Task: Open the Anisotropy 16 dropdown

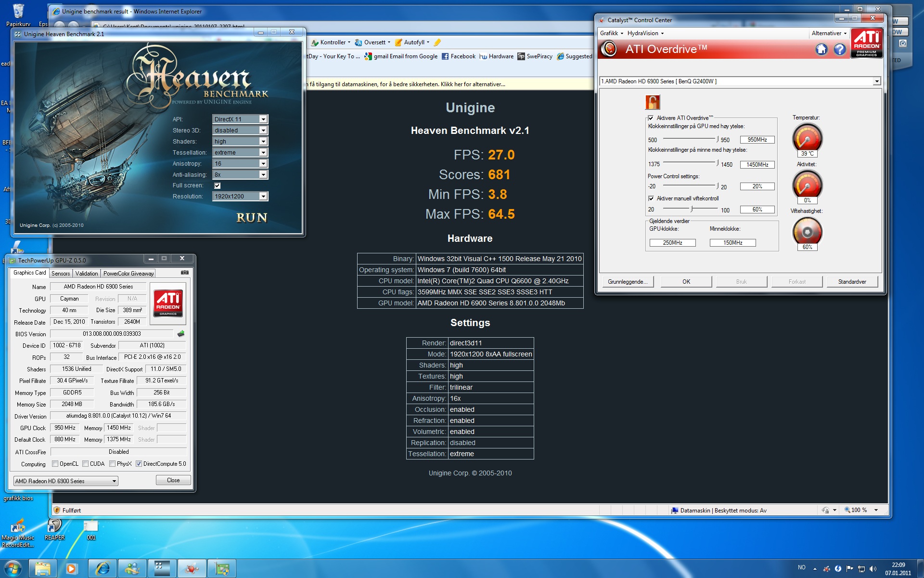Action: pos(240,163)
